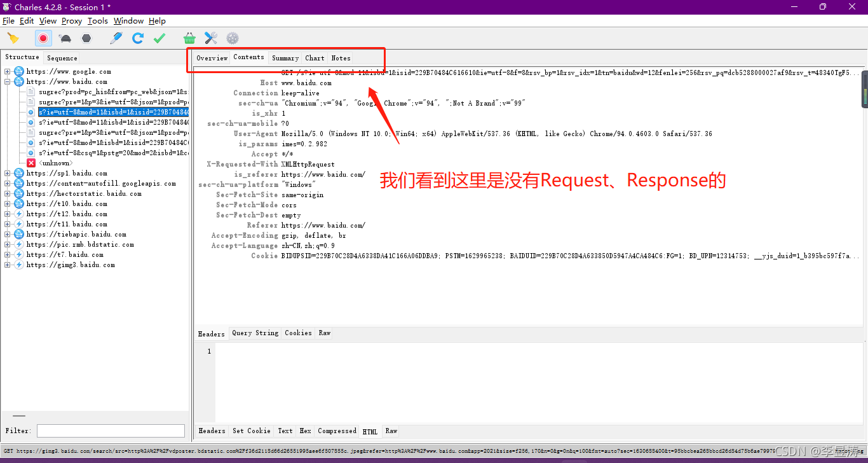Open Compose with the pen icon
The width and height of the screenshot is (868, 463).
pos(116,38)
